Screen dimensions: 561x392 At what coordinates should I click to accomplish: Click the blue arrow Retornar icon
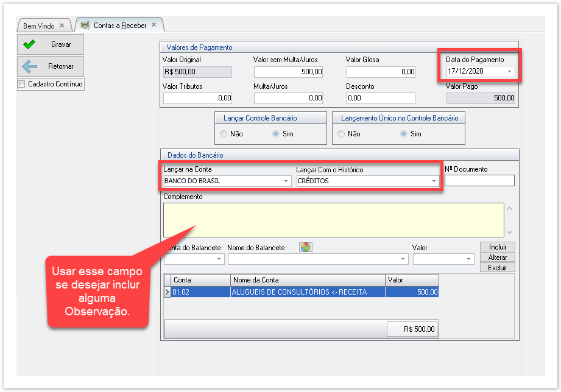[x=29, y=66]
